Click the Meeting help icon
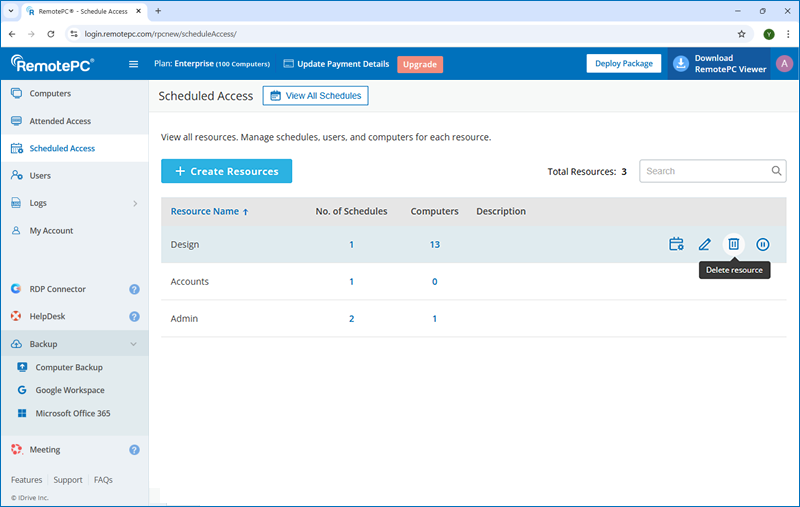Viewport: 800px width, 507px height. [134, 450]
